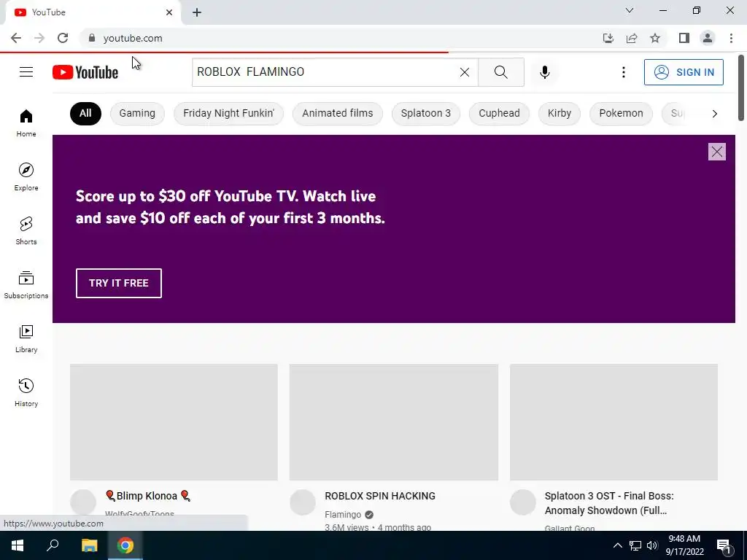747x560 pixels.
Task: Click the page vertical scrollbar
Action: click(x=741, y=88)
